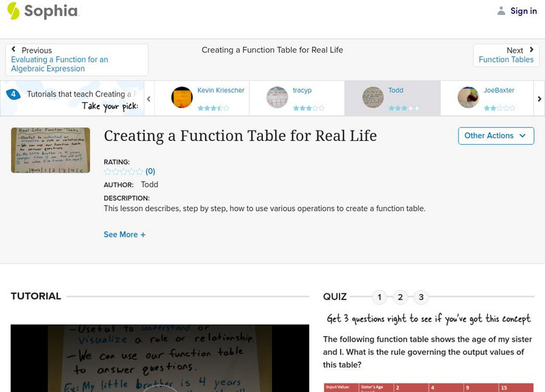The width and height of the screenshot is (545, 392).
Task: Click the user profile icon beside Sign in
Action: 501,11
